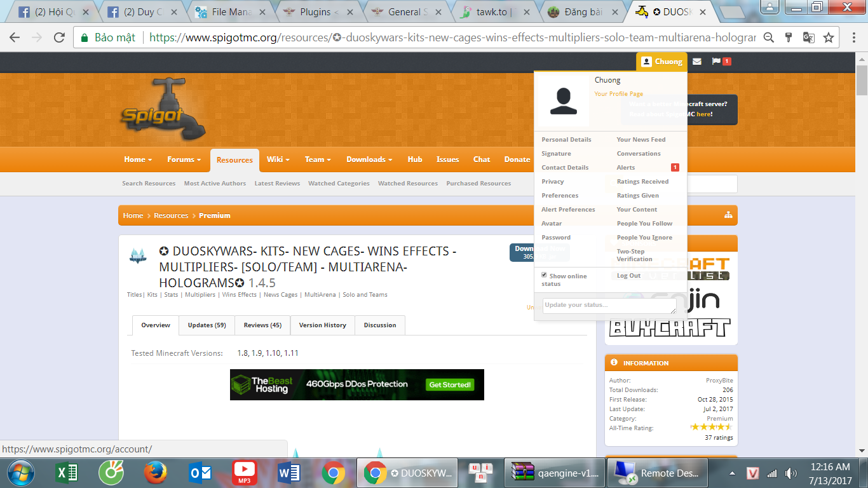
Task: Click the ProxyBite author link
Action: coord(719,381)
